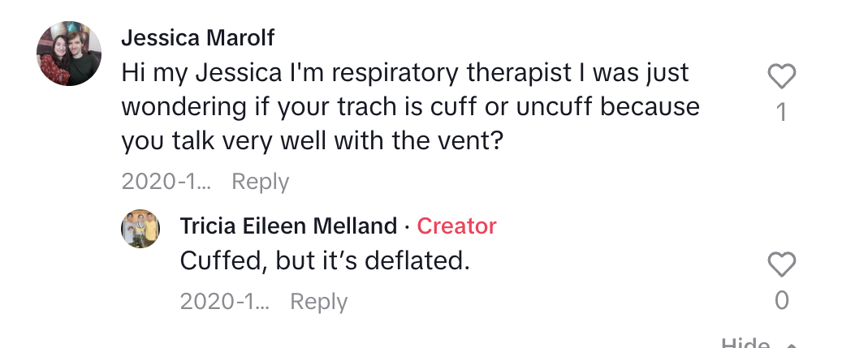Click the red Creator badge
Image resolution: width=868 pixels, height=348 pixels.
(x=456, y=226)
